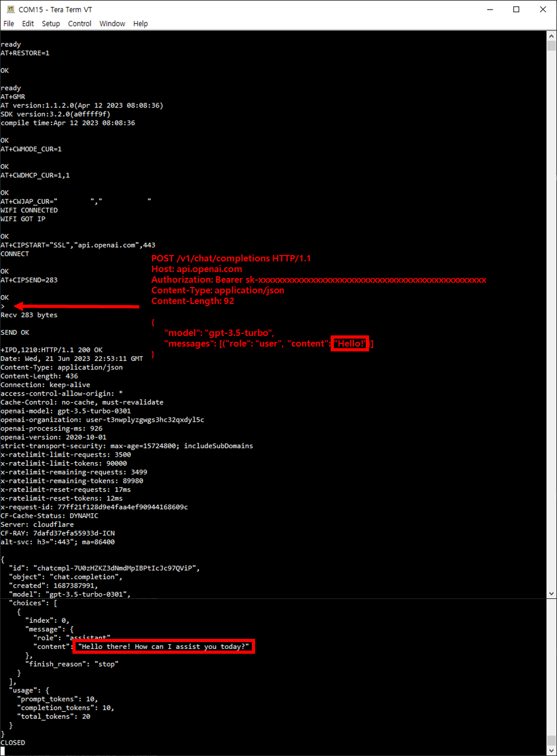This screenshot has width=557, height=756.
Task: Select the Connection: keep-alive header
Action: (x=45, y=385)
